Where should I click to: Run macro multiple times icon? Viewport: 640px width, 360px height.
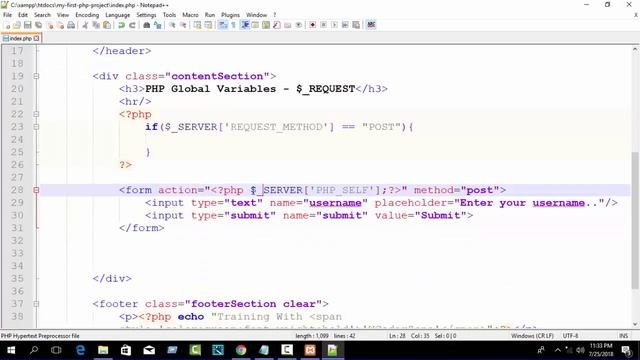pos(345,25)
